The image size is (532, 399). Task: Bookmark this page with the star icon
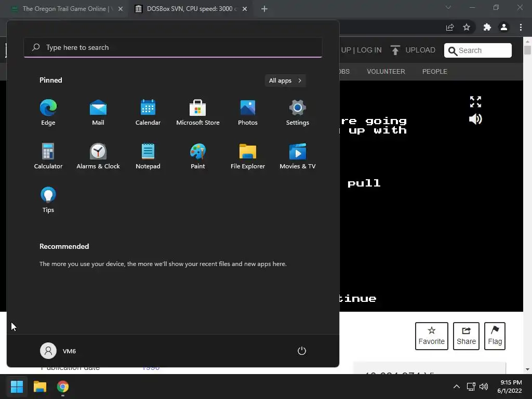pyautogui.click(x=467, y=27)
